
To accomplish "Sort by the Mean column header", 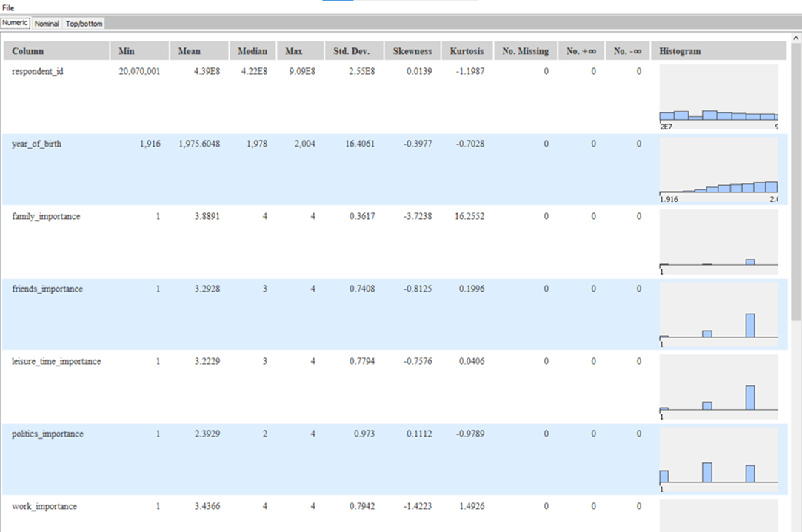I will [x=199, y=51].
